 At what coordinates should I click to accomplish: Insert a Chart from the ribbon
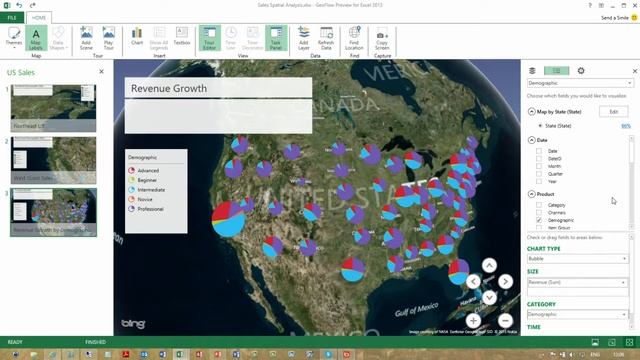[137, 36]
